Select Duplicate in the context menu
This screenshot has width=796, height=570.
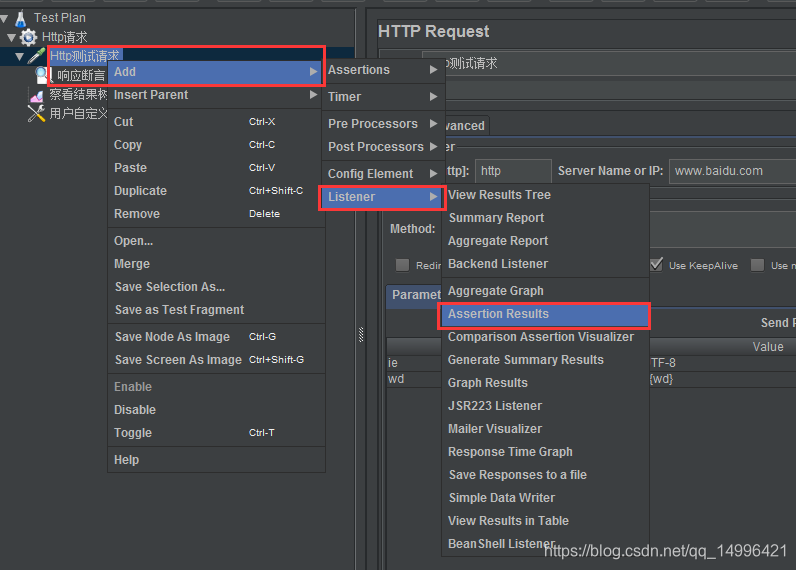click(216, 191)
